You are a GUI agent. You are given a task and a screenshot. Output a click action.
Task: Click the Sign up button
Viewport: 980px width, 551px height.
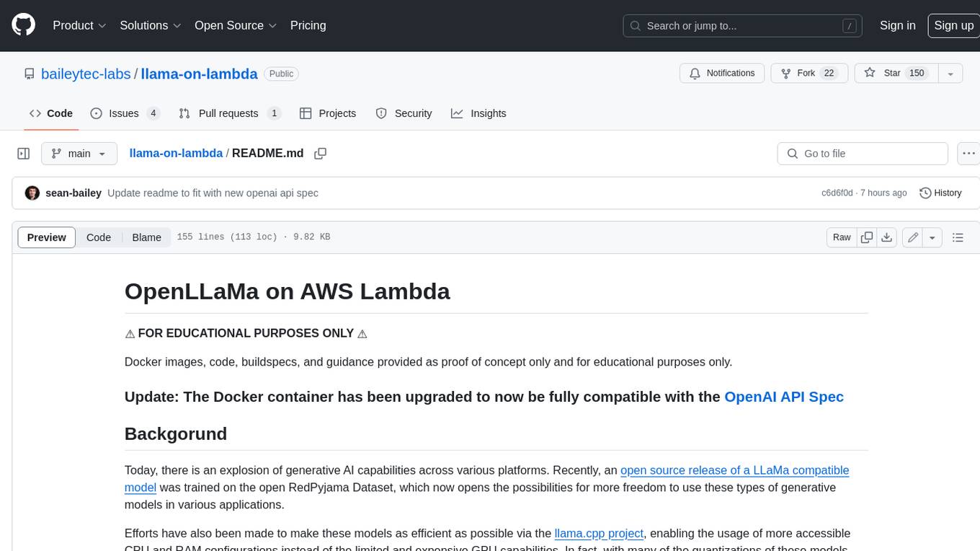953,25
